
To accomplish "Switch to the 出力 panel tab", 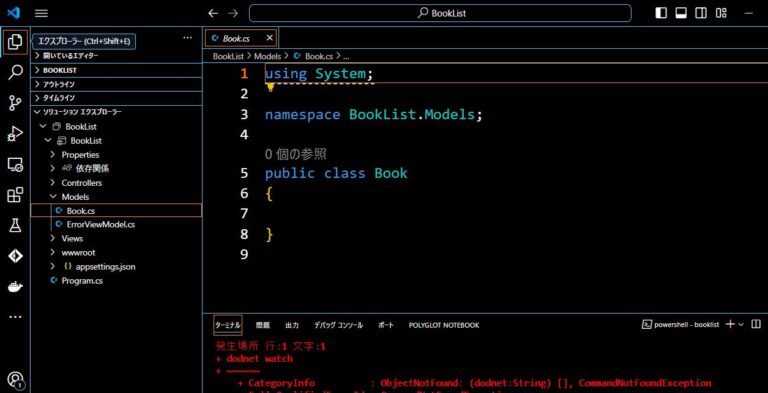I will [x=292, y=325].
